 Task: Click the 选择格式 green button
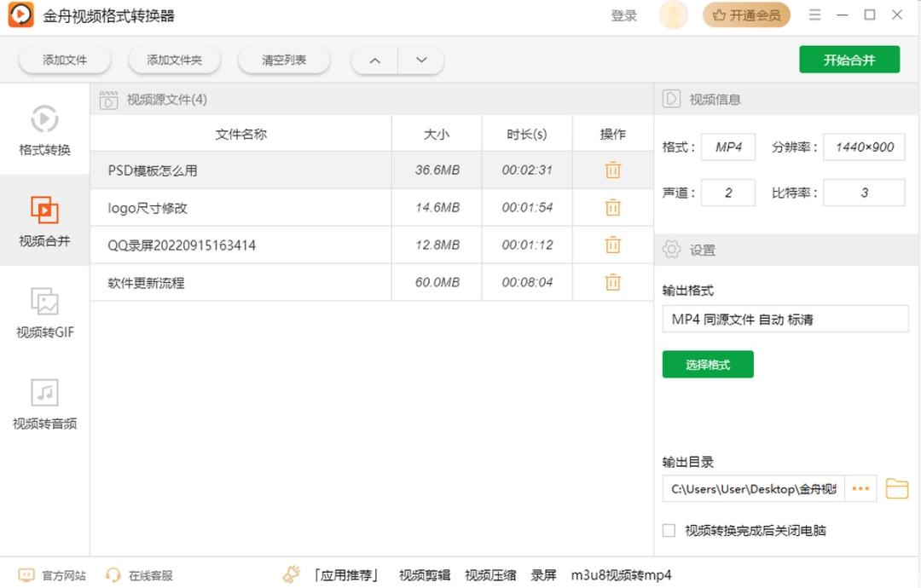pos(708,363)
